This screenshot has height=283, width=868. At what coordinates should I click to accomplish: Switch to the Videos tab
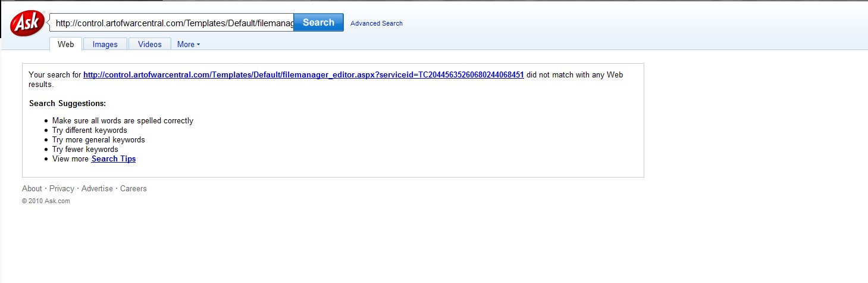[150, 44]
